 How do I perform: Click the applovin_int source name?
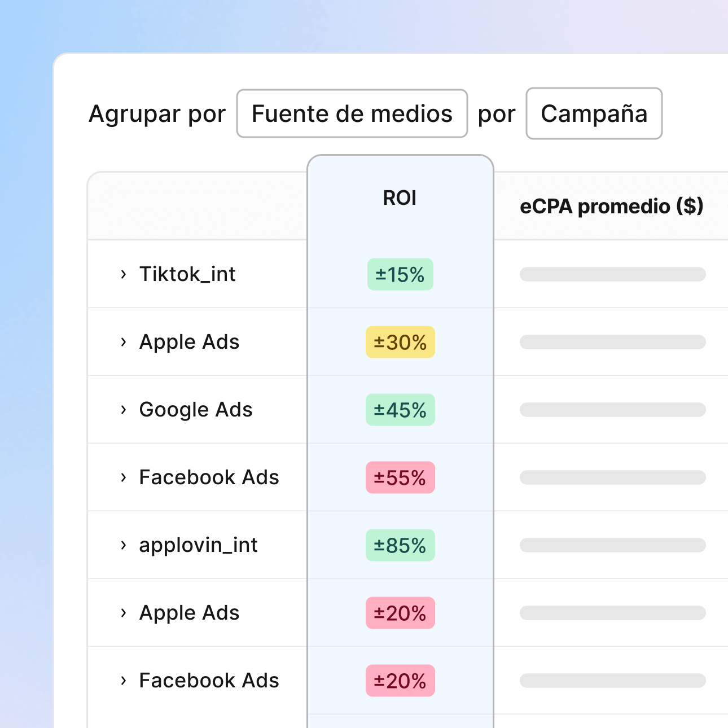coord(199,545)
